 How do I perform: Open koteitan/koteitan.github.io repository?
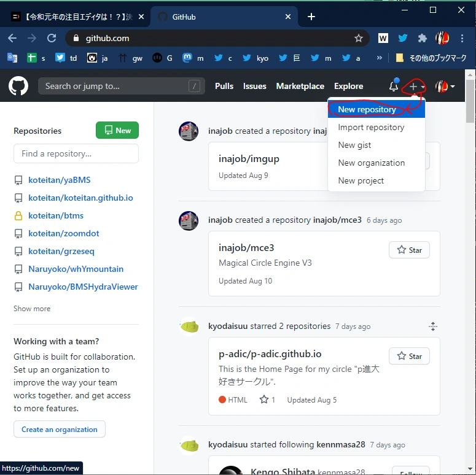pyautogui.click(x=80, y=198)
